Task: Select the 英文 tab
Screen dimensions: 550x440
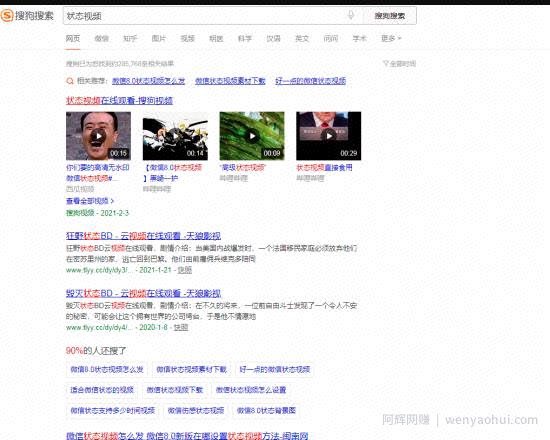Action: pyautogui.click(x=302, y=39)
